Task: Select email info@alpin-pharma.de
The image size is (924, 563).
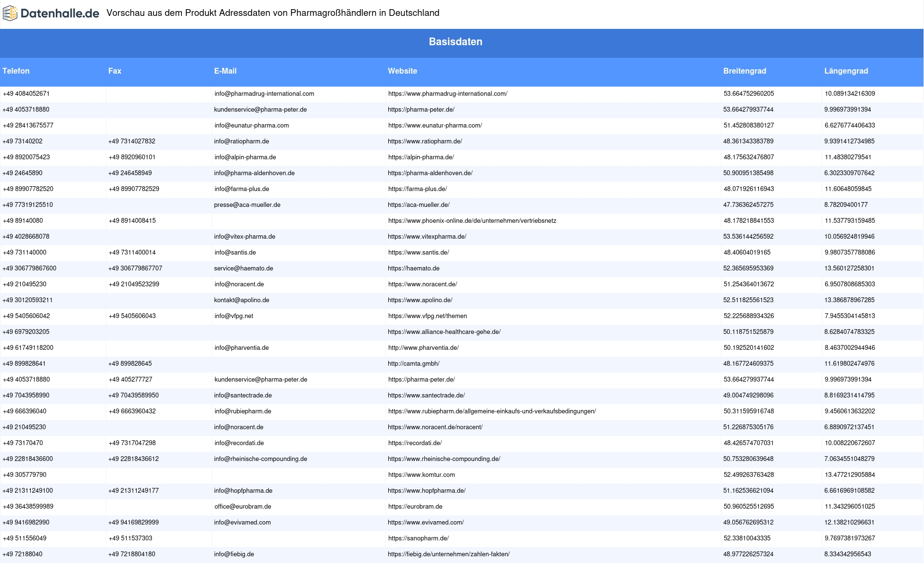Action: pos(245,157)
